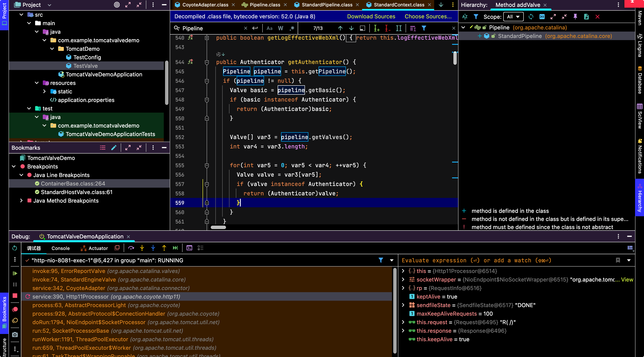
Task: Toggle Regex option in search bar
Action: [292, 28]
